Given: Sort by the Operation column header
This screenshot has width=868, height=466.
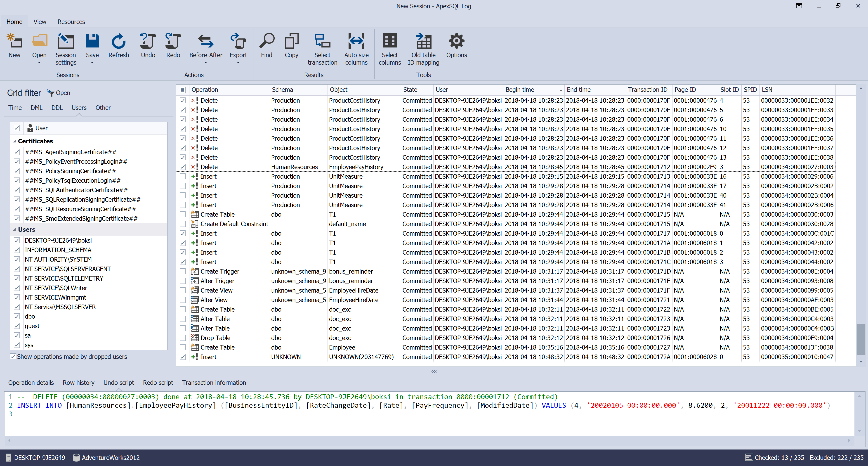Looking at the screenshot, I should pyautogui.click(x=229, y=90).
